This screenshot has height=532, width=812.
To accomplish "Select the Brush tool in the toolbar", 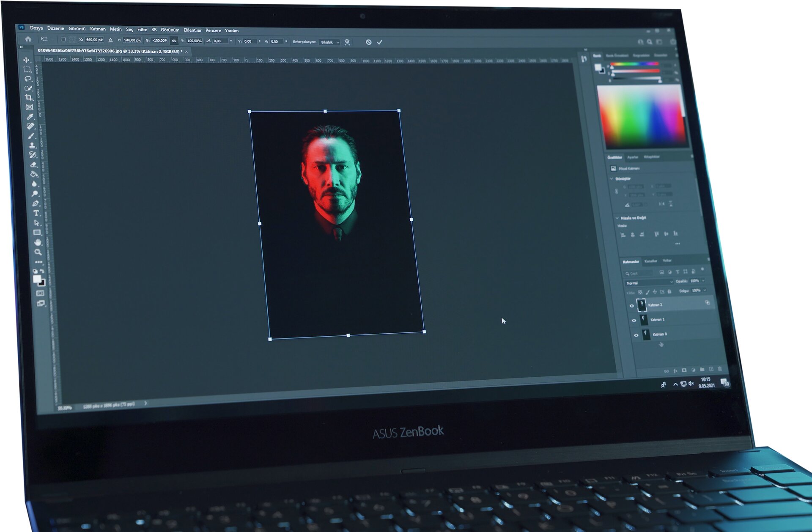I will click(x=30, y=135).
